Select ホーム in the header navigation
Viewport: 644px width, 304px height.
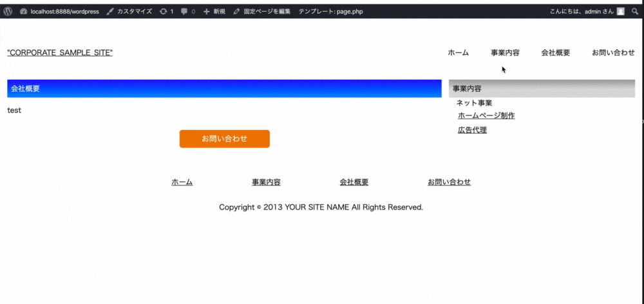tap(458, 53)
